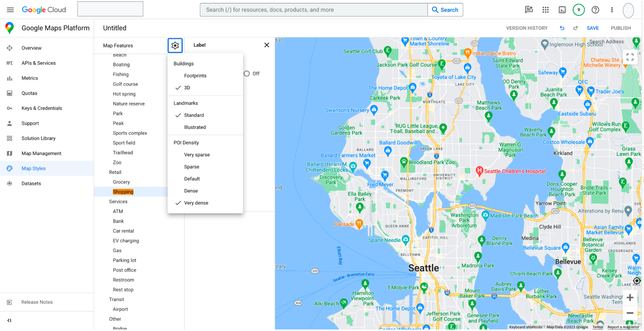This screenshot has width=644, height=331.
Task: Select Golf course map feature
Action: pos(125,84)
